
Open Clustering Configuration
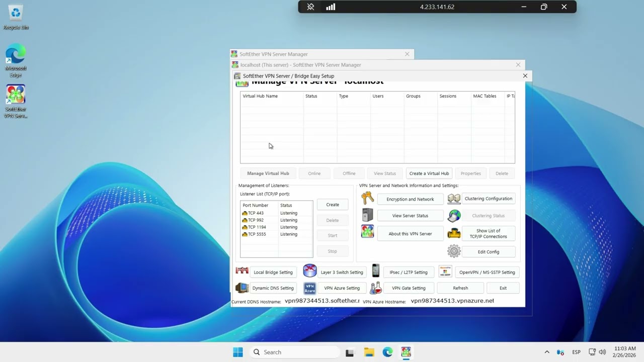(x=489, y=199)
